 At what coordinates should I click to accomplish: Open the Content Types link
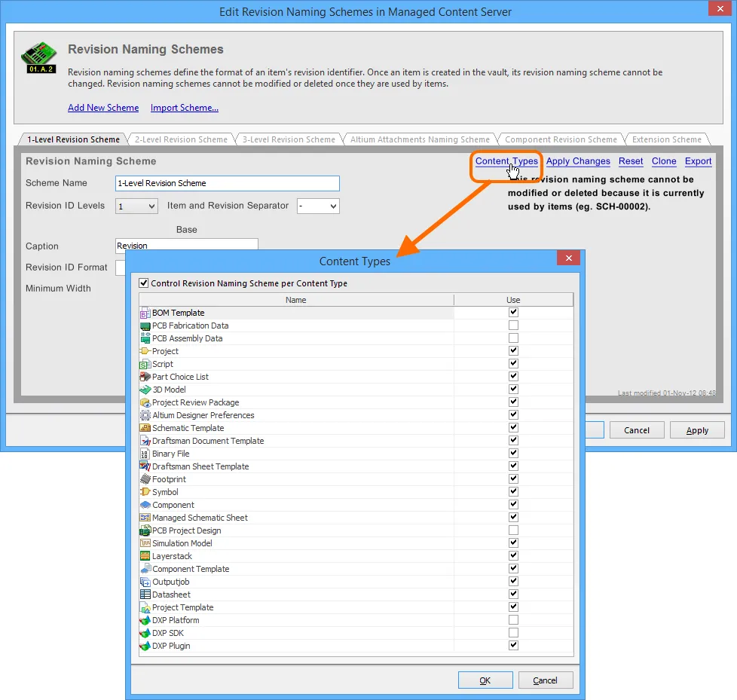506,161
